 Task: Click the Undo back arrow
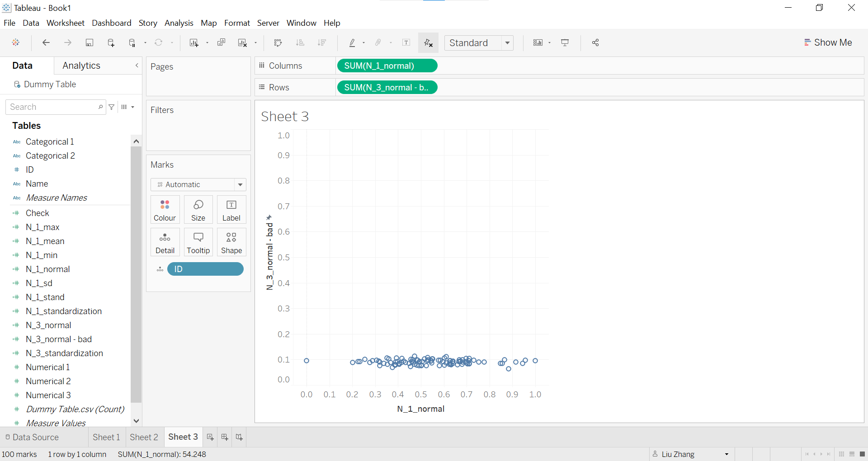point(46,42)
